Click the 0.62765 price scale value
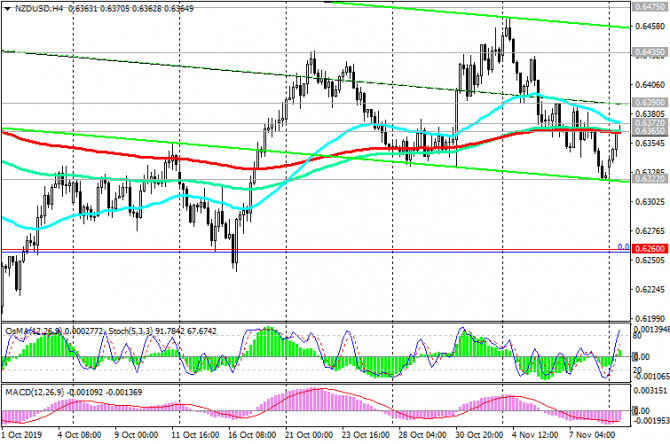Screen dimensions: 670x444 (x=650, y=231)
